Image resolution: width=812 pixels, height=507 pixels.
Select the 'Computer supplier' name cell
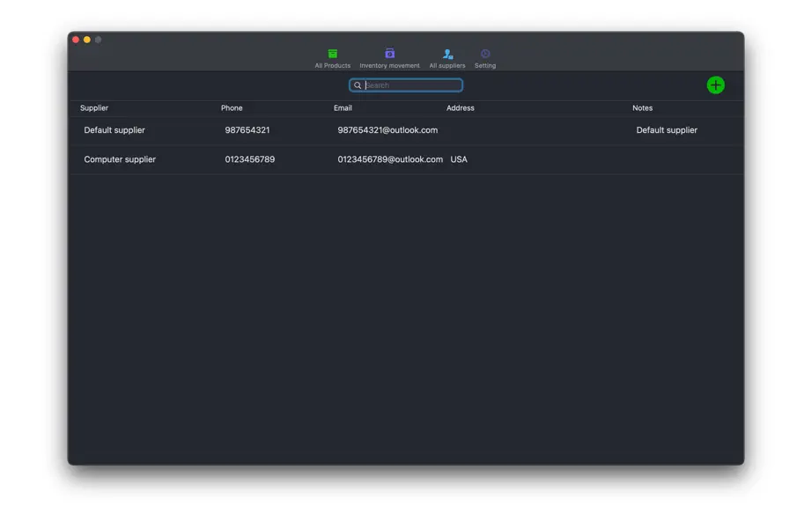pos(120,159)
